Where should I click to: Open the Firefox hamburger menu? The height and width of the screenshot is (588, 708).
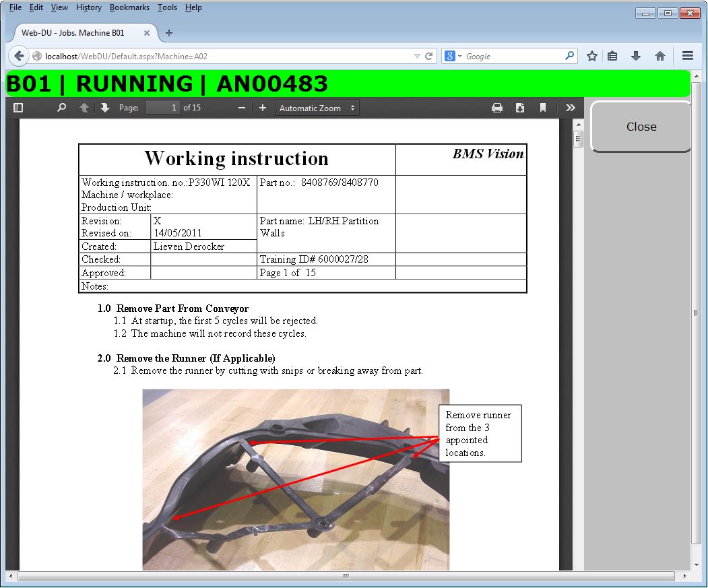(x=688, y=56)
